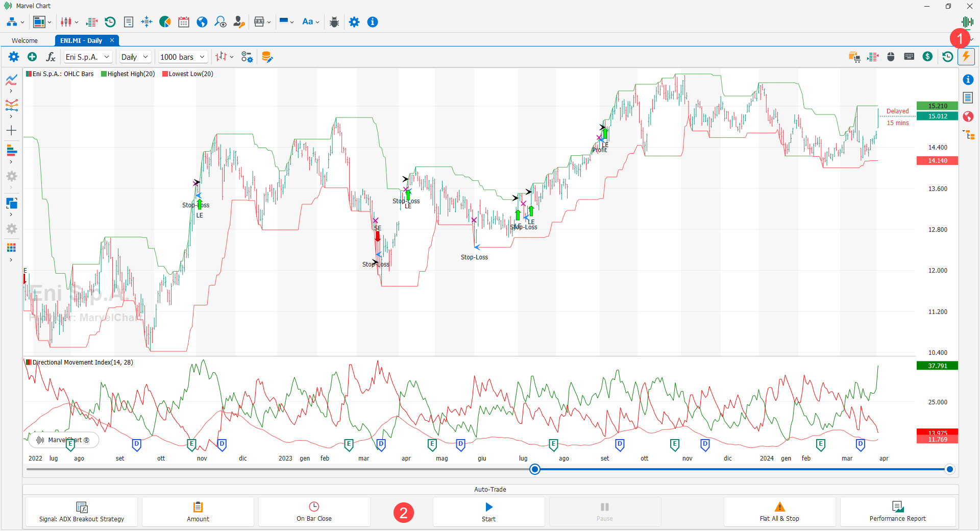
Task: Click the green add plus icon
Action: click(32, 57)
